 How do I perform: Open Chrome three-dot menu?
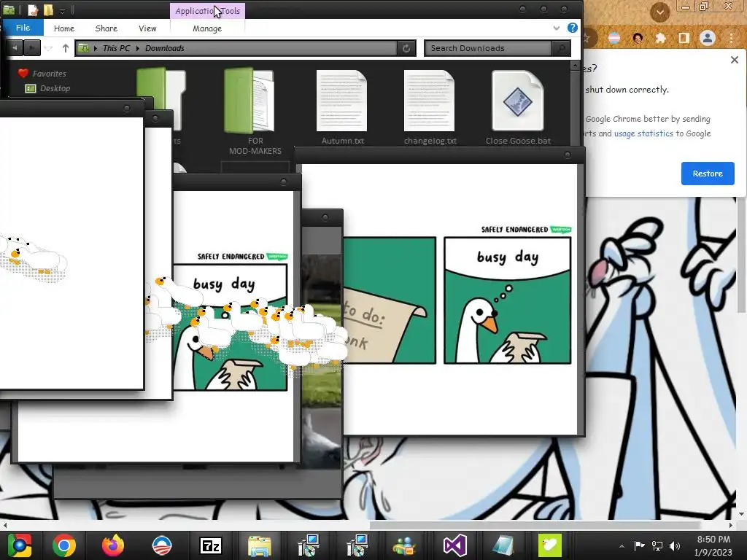point(731,38)
